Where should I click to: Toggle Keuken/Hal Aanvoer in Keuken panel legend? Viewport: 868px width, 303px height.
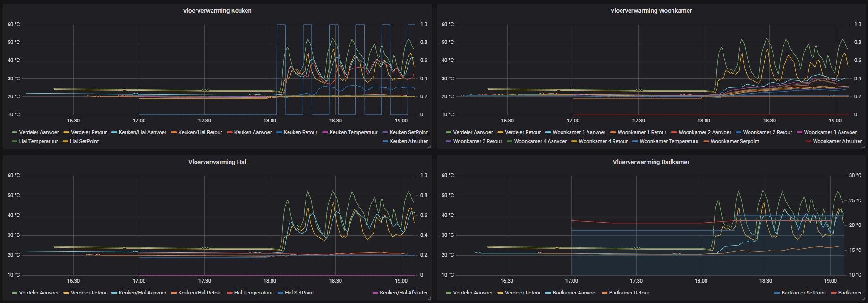(143, 133)
